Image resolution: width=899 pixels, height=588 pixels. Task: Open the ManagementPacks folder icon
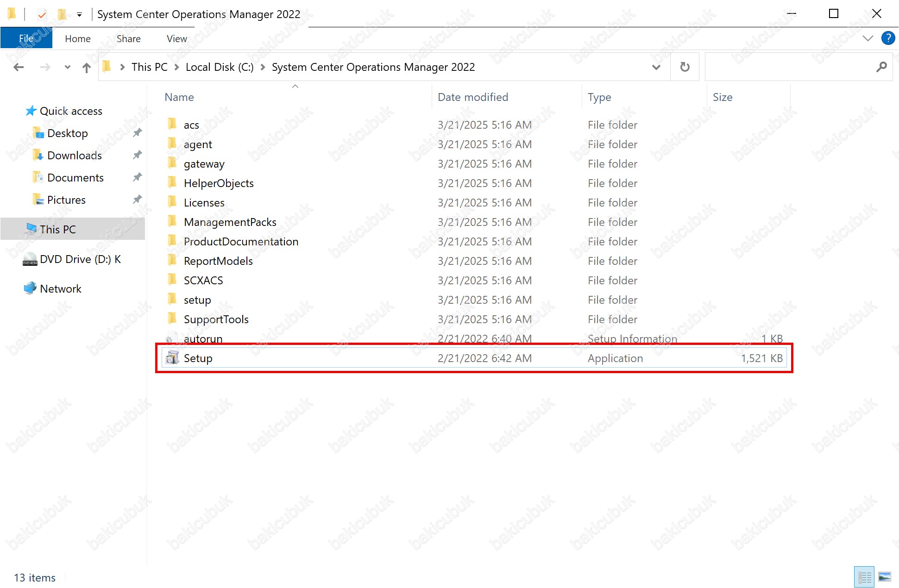coord(172,221)
